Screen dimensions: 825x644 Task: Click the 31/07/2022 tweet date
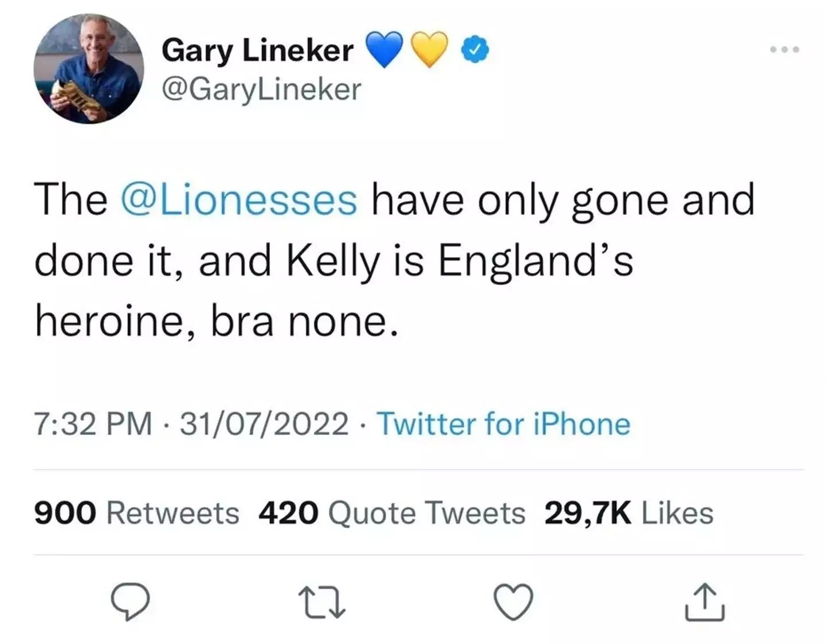tap(264, 424)
